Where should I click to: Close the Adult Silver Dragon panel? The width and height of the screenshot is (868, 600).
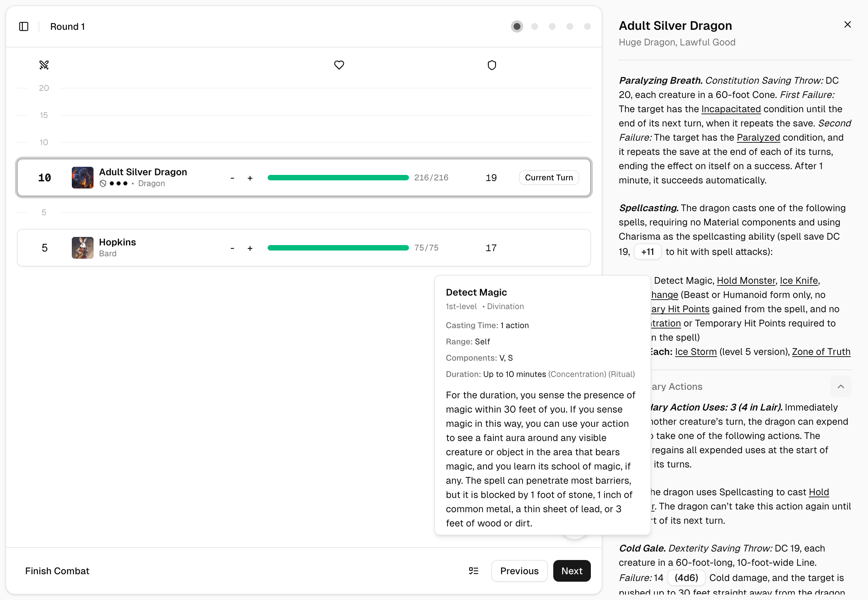tap(847, 25)
